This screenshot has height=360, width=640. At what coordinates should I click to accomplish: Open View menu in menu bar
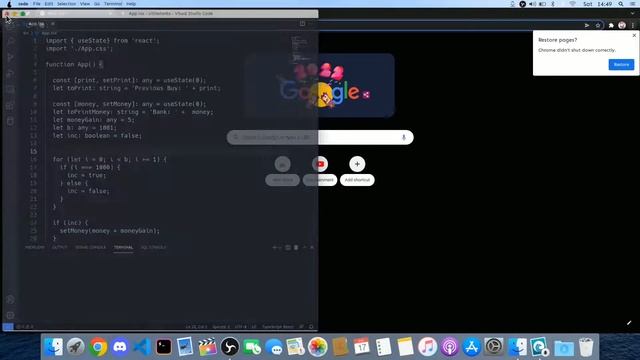[85, 4]
